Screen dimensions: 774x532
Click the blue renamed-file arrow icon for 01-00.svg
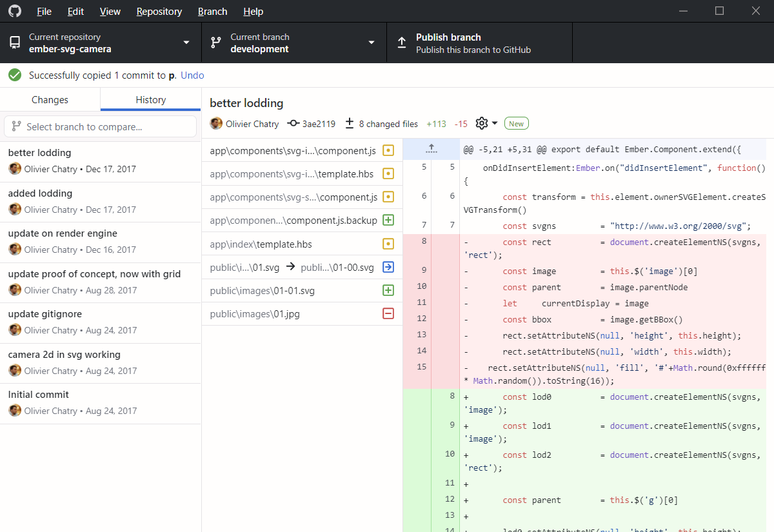(x=388, y=266)
